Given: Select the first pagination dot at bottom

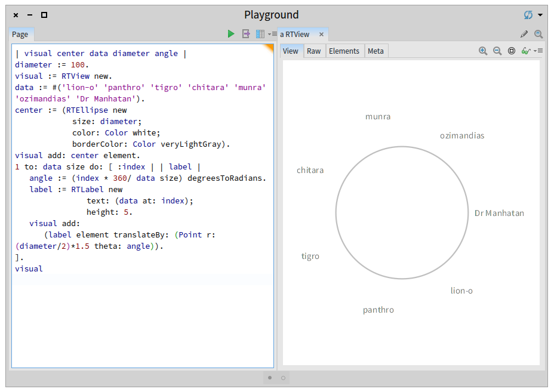Looking at the screenshot, I should coord(270,377).
